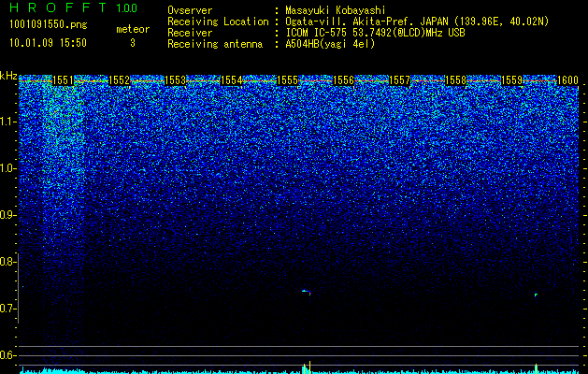Click the Receiving antenna label
This screenshot has height=374, width=588.
coord(215,44)
